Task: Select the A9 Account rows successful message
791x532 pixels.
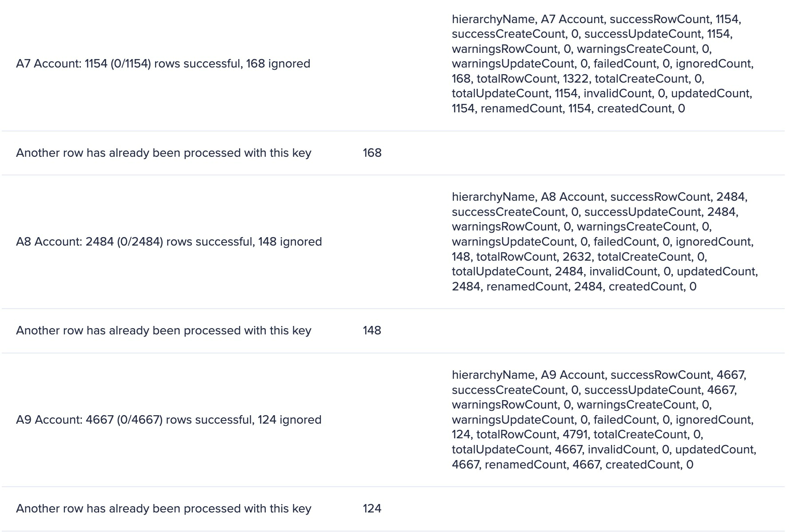Action: click(169, 420)
